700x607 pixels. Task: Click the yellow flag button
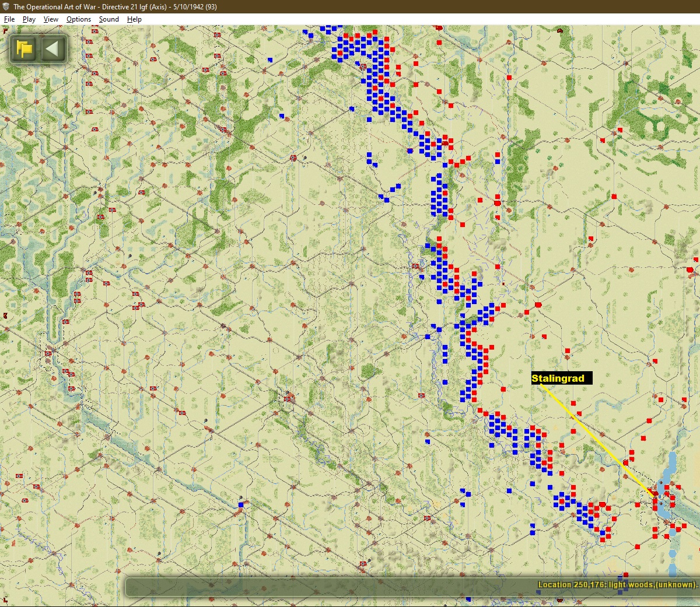(x=24, y=48)
